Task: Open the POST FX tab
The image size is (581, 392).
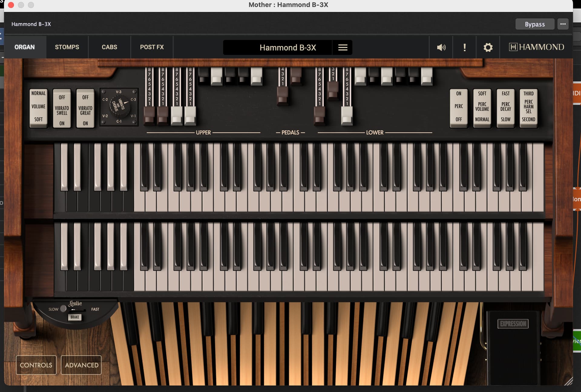Action: [x=152, y=47]
